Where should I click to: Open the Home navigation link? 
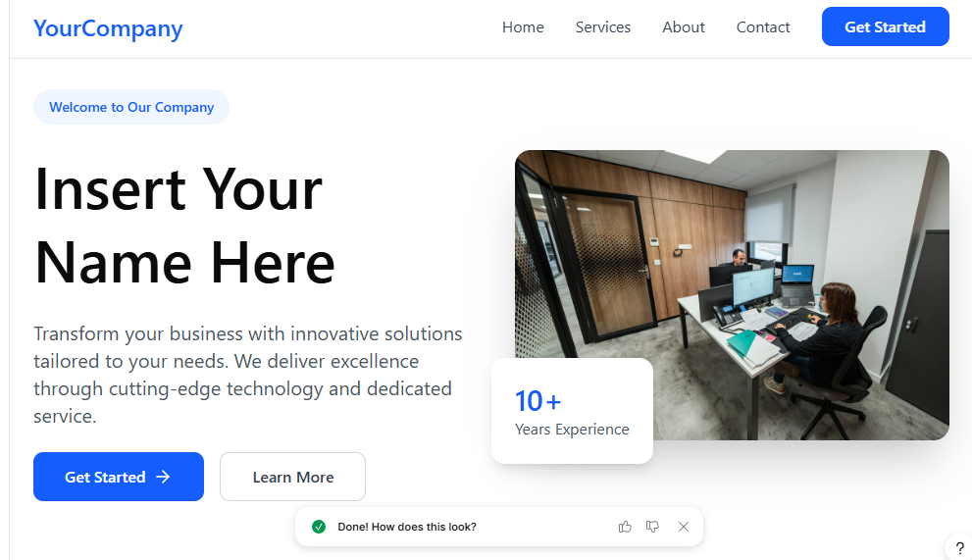coord(523,27)
